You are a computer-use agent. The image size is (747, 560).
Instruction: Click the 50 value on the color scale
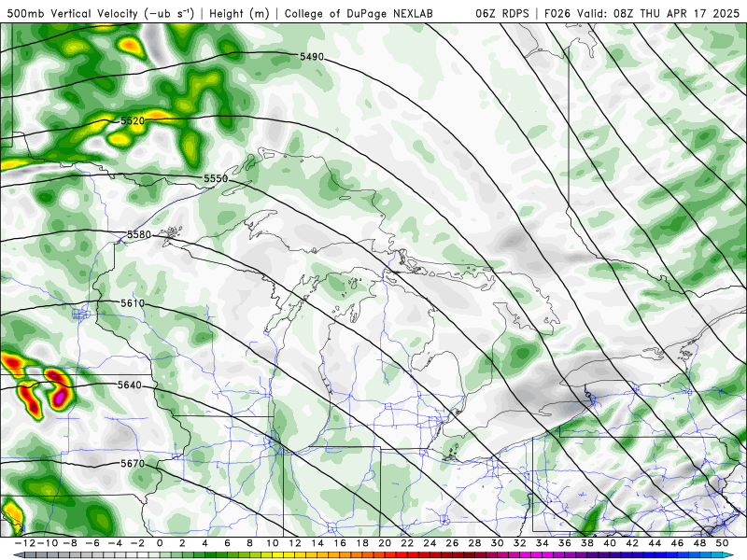pos(722,543)
